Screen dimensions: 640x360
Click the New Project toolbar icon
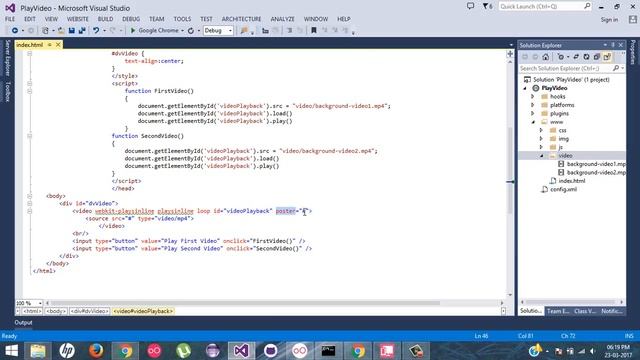[x=45, y=31]
